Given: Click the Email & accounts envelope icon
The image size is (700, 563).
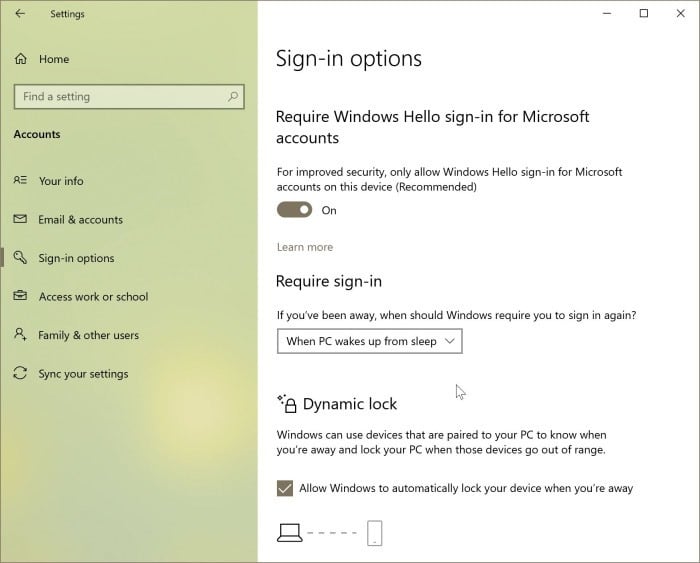Looking at the screenshot, I should point(20,219).
